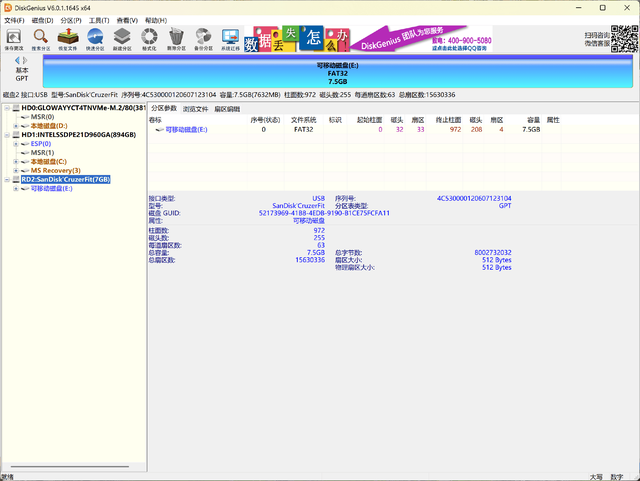Image resolution: width=640 pixels, height=481 pixels.
Task: Click the New Partition (新建分区) icon
Action: point(122,37)
